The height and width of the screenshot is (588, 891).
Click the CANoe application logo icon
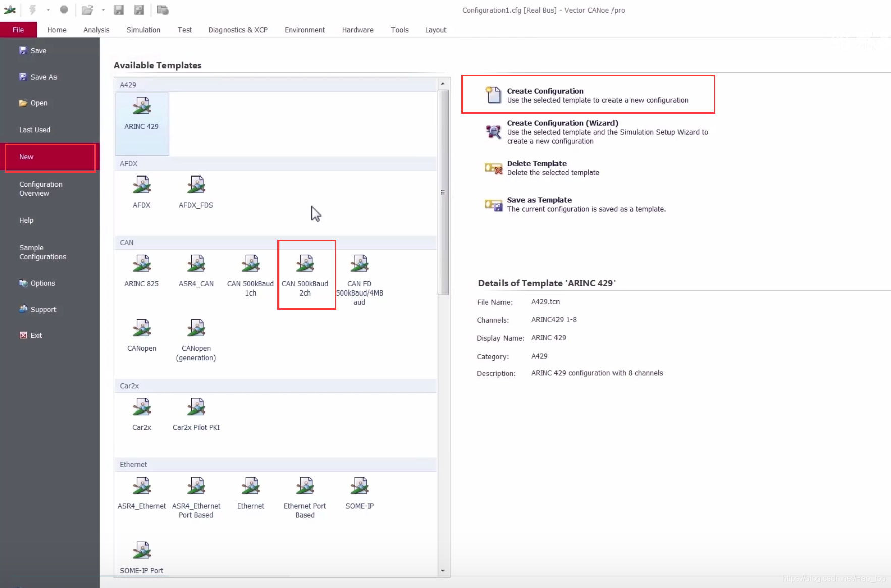[x=10, y=10]
